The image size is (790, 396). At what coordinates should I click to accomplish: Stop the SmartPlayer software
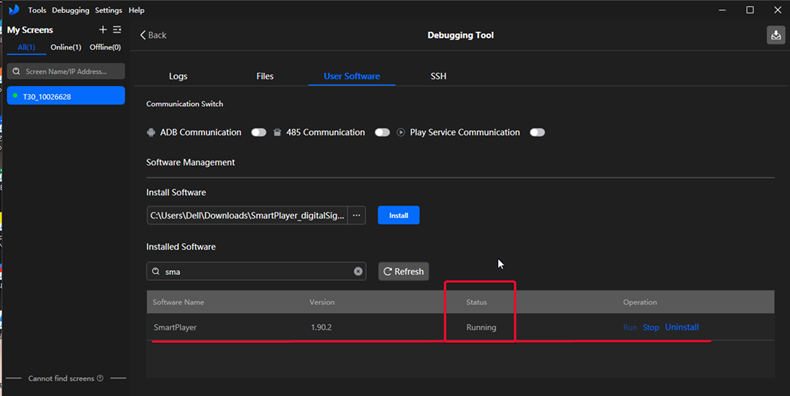651,327
